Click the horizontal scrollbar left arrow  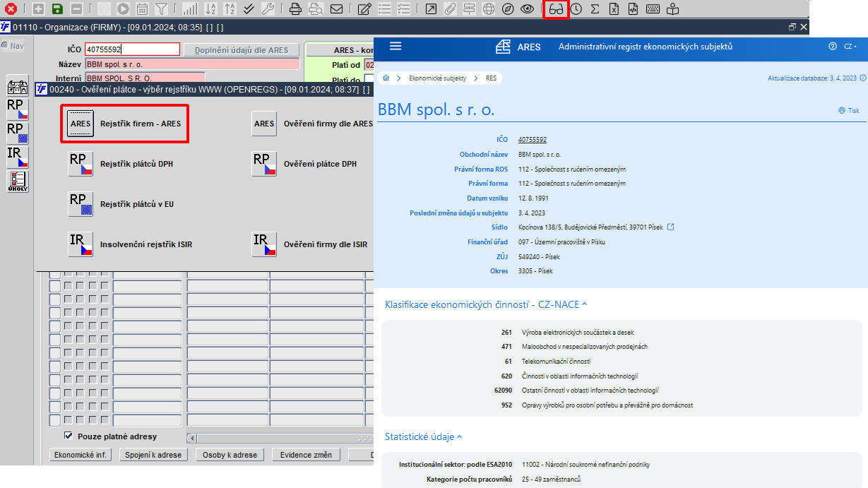coord(191,438)
